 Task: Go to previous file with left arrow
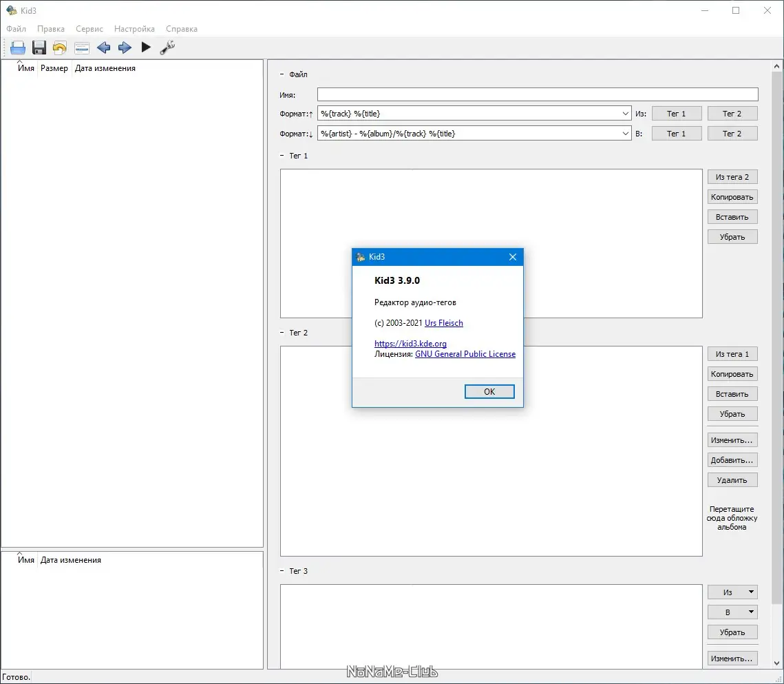pyautogui.click(x=103, y=48)
